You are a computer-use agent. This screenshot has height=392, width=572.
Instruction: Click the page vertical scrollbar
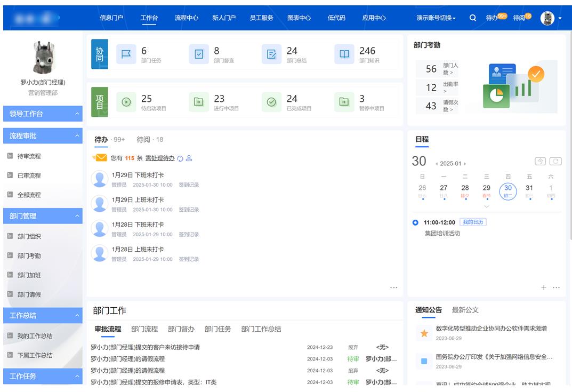570,135
